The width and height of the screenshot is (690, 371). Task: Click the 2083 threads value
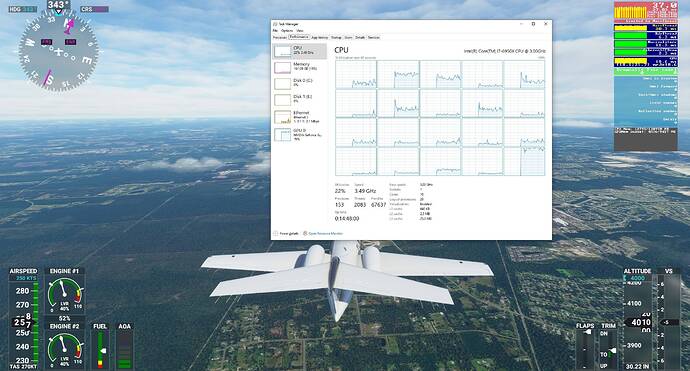[360, 205]
